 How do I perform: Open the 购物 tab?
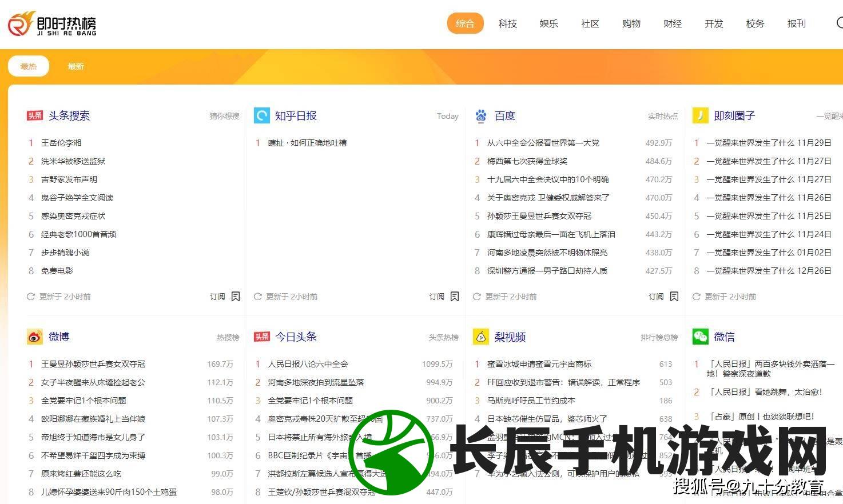(x=631, y=23)
